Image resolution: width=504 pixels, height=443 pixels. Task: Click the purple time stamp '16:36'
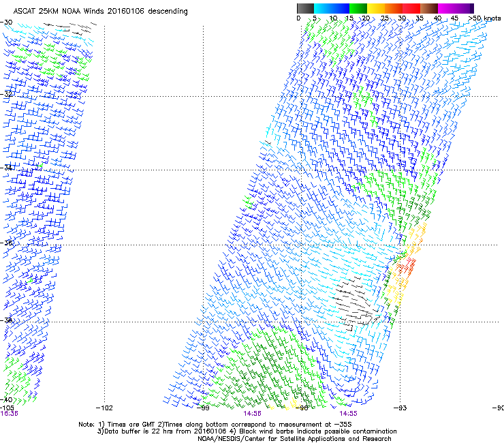click(x=9, y=414)
